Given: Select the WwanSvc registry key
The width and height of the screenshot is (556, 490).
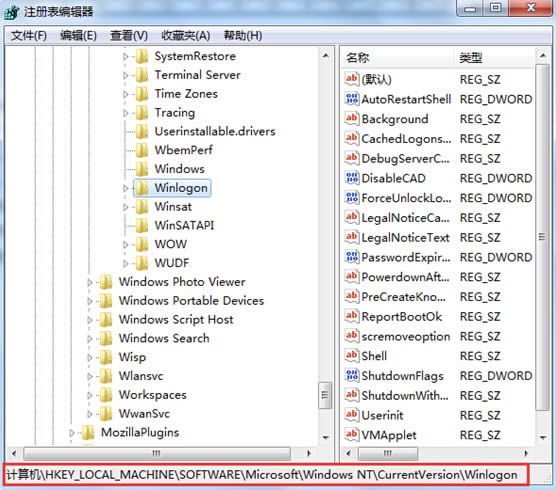Looking at the screenshot, I should coord(144,413).
